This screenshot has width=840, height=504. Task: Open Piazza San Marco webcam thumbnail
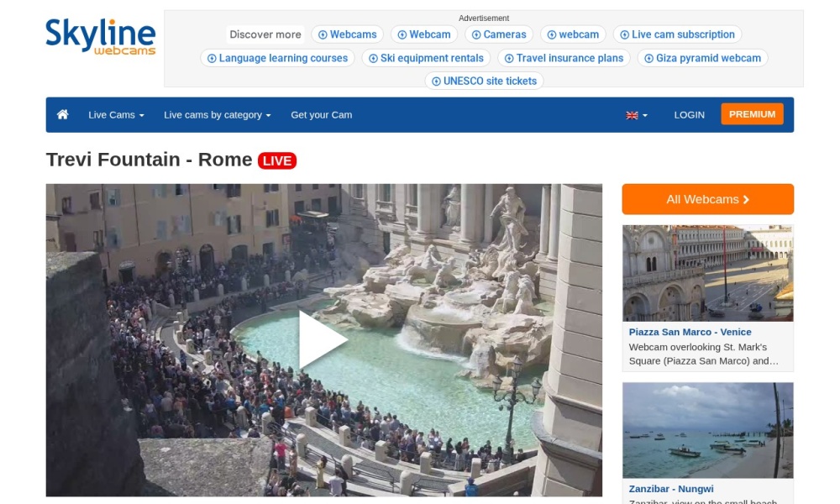tap(707, 273)
